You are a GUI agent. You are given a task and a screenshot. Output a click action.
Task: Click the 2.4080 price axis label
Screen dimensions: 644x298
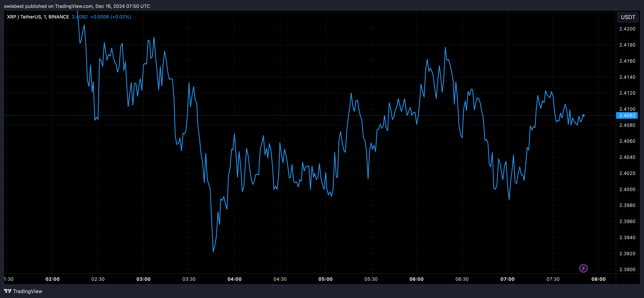[x=627, y=125]
